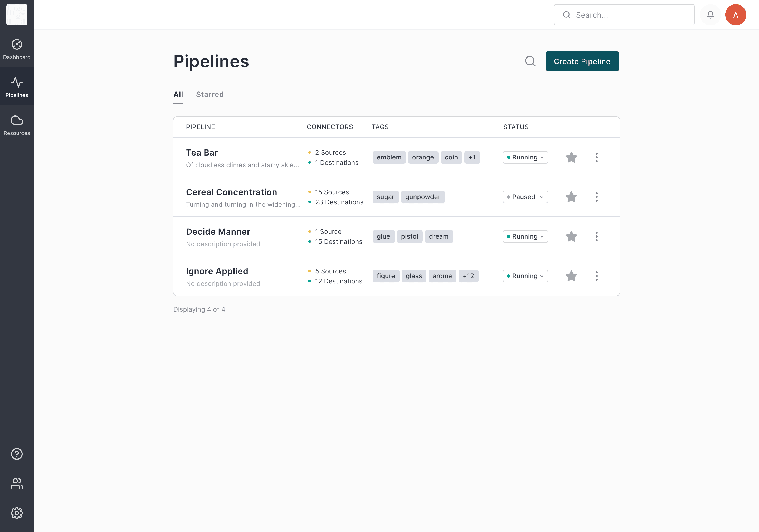The height and width of the screenshot is (532, 759).
Task: Star the Tea Bar pipeline
Action: 571,157
